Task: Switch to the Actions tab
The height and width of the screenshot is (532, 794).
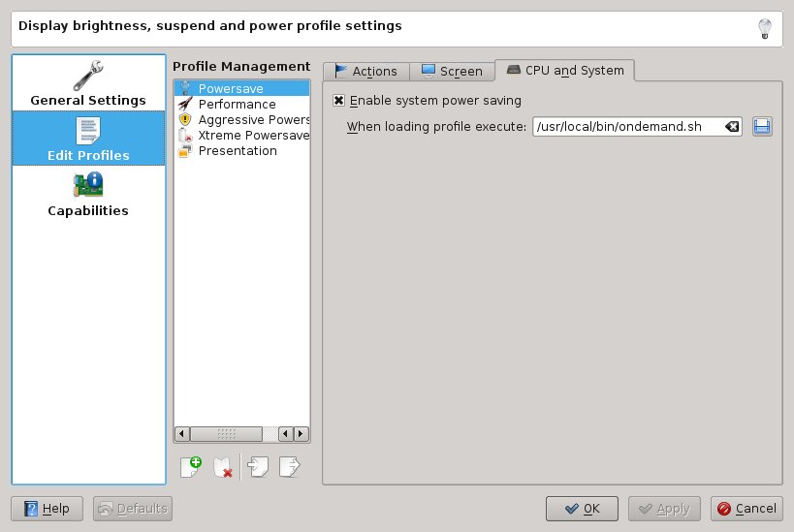Action: coord(365,71)
